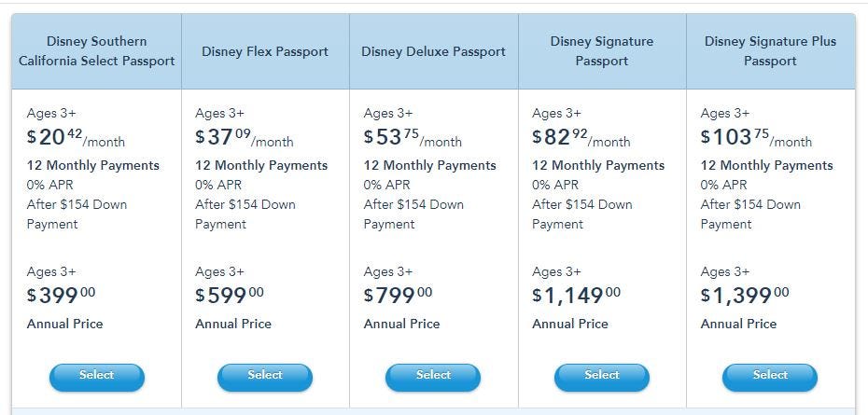Select the Disney Southern California Select Passport

pyautogui.click(x=97, y=378)
